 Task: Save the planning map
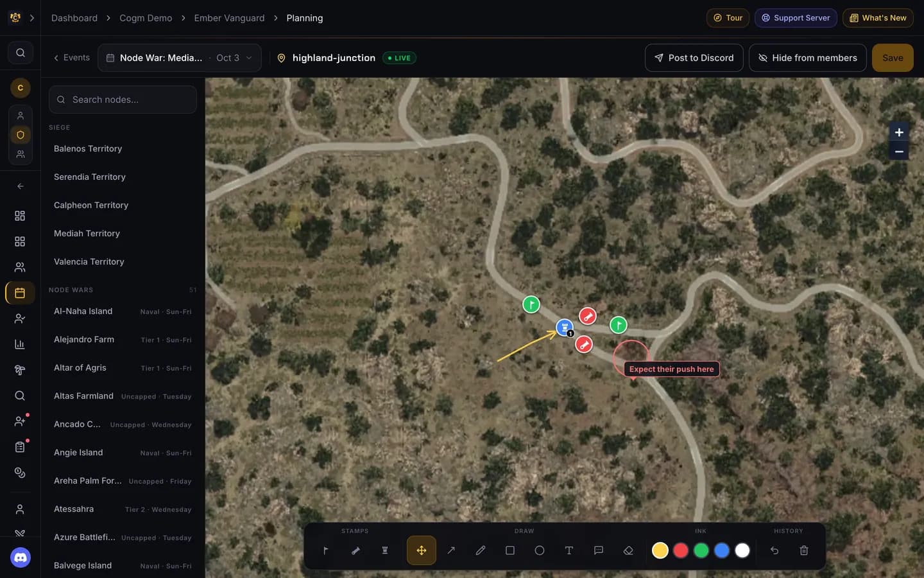(893, 58)
